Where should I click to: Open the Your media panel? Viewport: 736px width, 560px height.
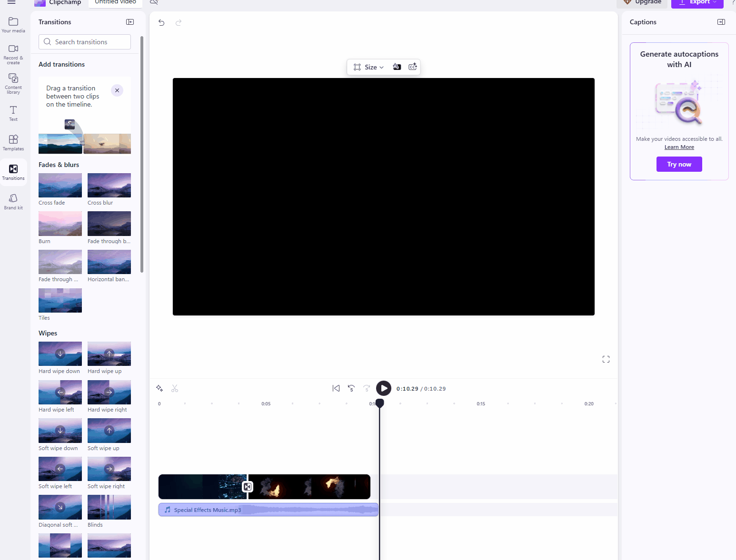[13, 24]
